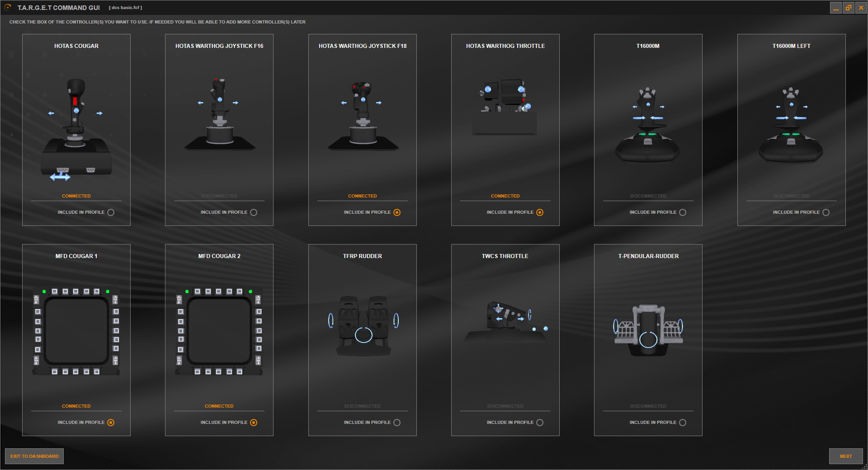868x470 pixels.
Task: Click the Warthog Joystick F18 image
Action: coord(363,115)
